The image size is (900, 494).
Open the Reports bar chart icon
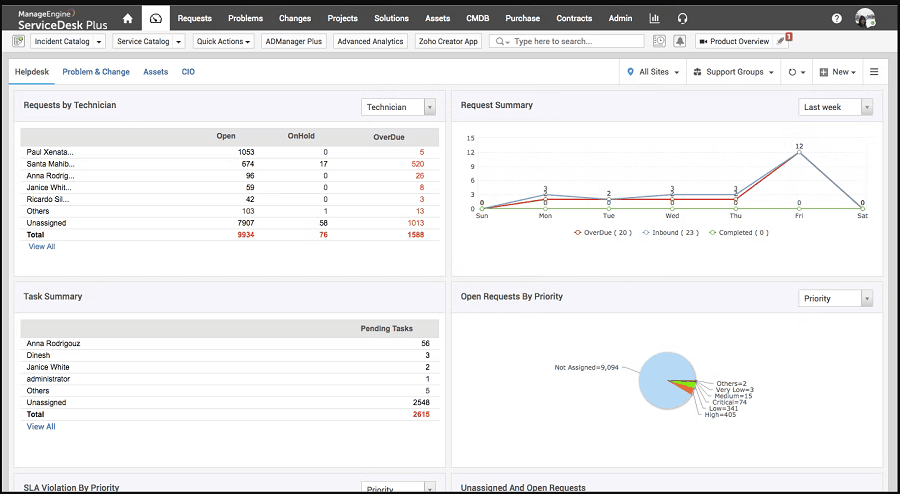tap(654, 18)
